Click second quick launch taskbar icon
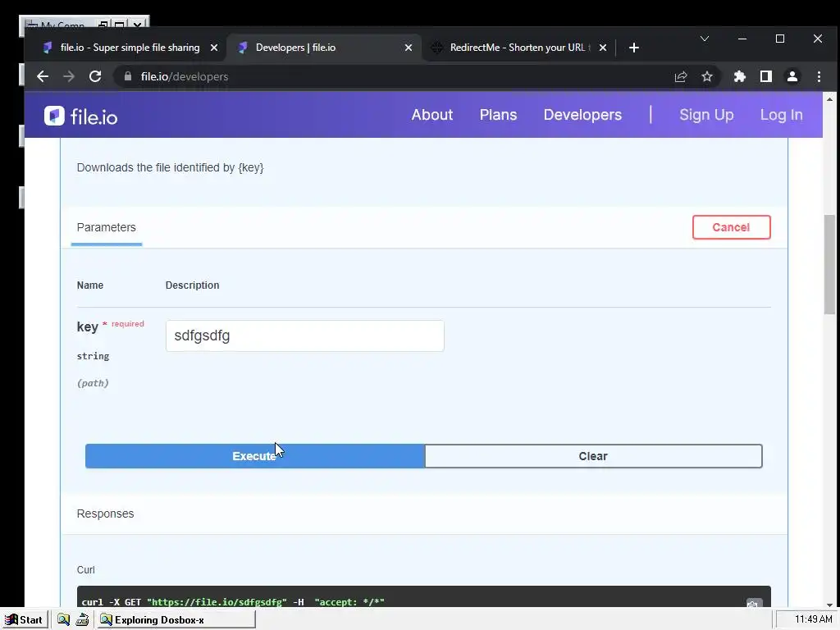 82,620
